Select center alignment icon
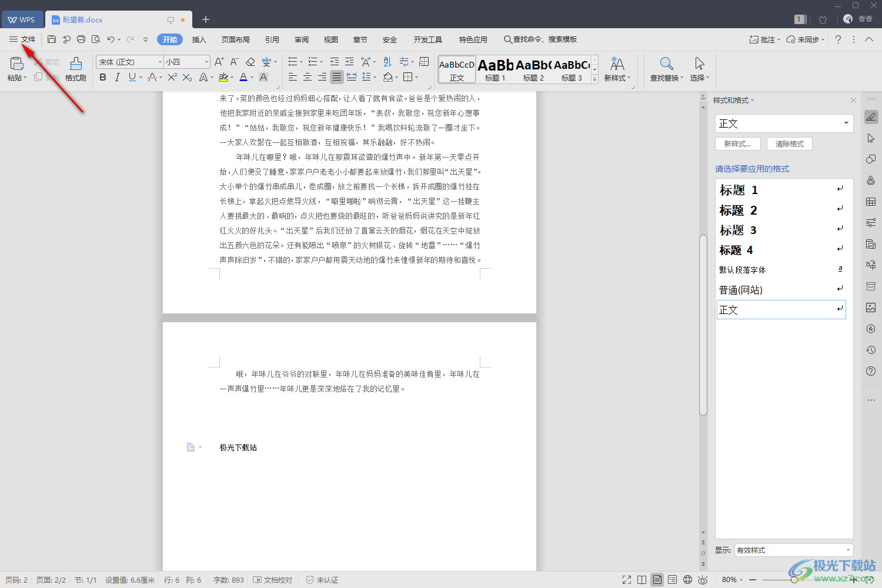882x588 pixels. click(x=308, y=77)
